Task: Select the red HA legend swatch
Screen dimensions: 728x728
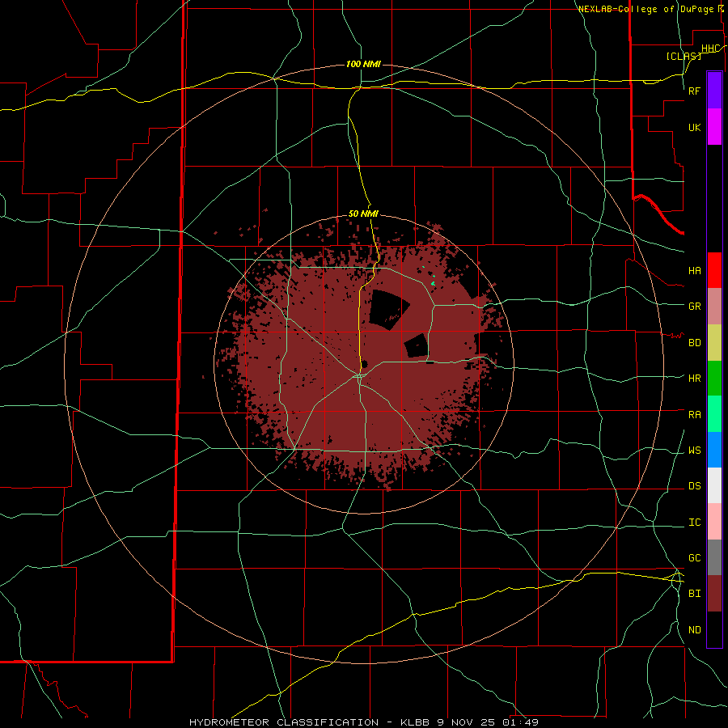Action: (x=714, y=270)
